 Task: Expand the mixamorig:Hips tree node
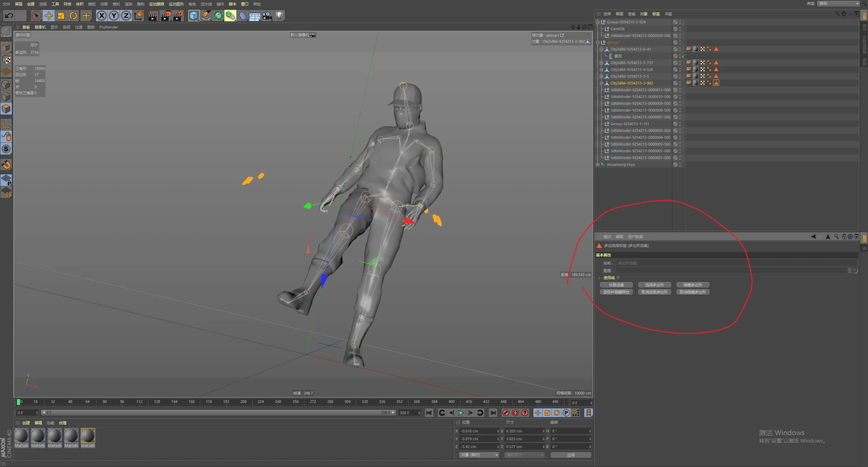[x=598, y=165]
